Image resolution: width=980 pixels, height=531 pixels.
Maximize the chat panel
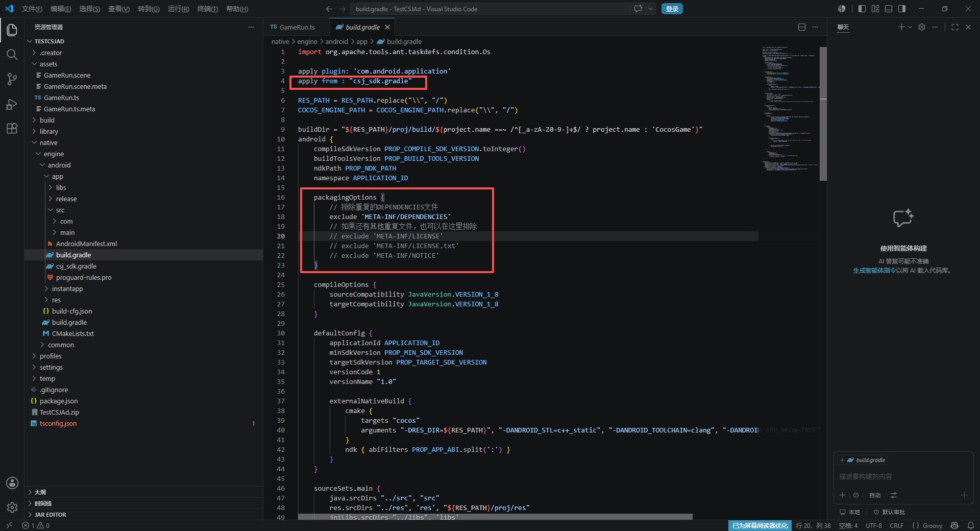click(955, 27)
